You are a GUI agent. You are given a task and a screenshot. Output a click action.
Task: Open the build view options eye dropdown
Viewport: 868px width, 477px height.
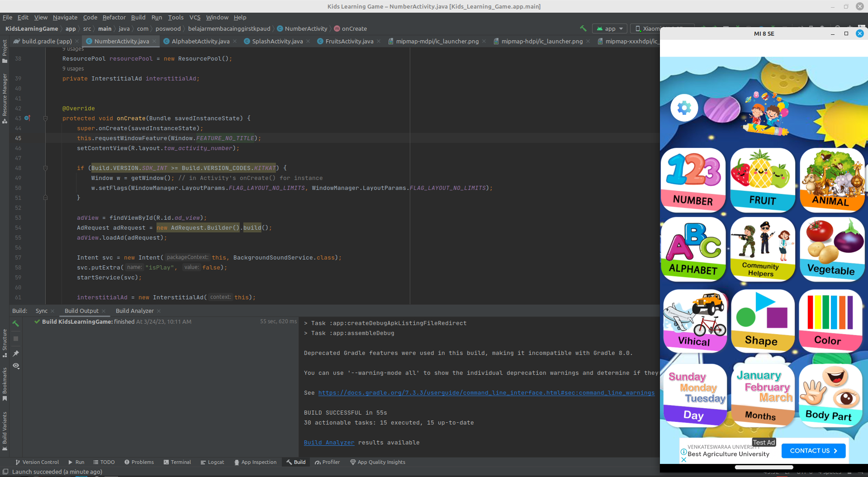pyautogui.click(x=16, y=366)
